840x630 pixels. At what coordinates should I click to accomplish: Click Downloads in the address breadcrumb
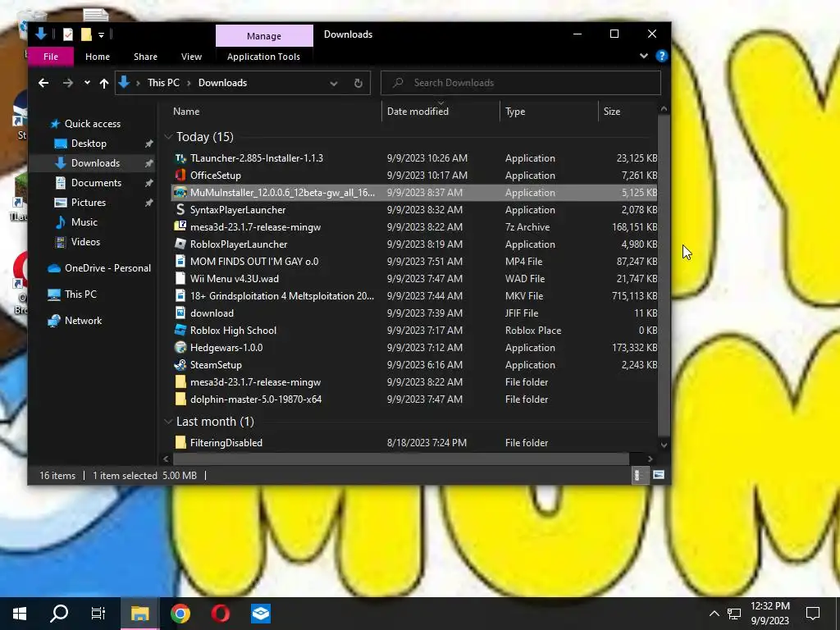[222, 83]
